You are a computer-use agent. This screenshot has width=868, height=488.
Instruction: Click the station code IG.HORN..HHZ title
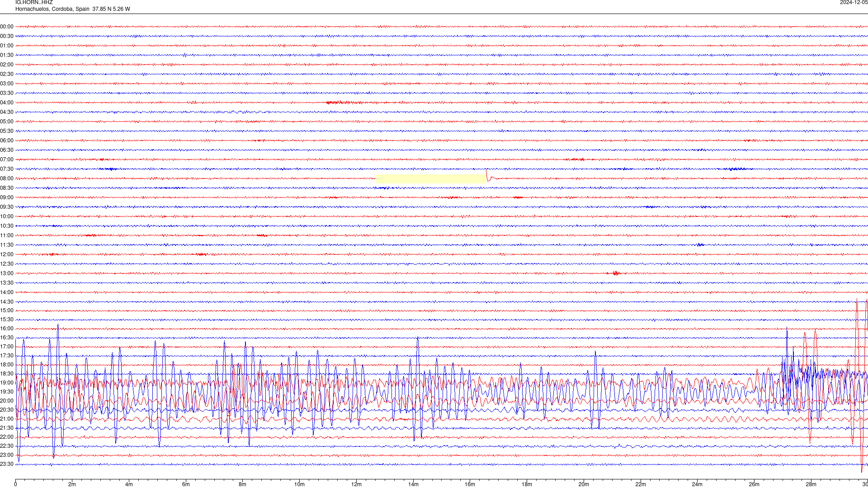coord(34,3)
